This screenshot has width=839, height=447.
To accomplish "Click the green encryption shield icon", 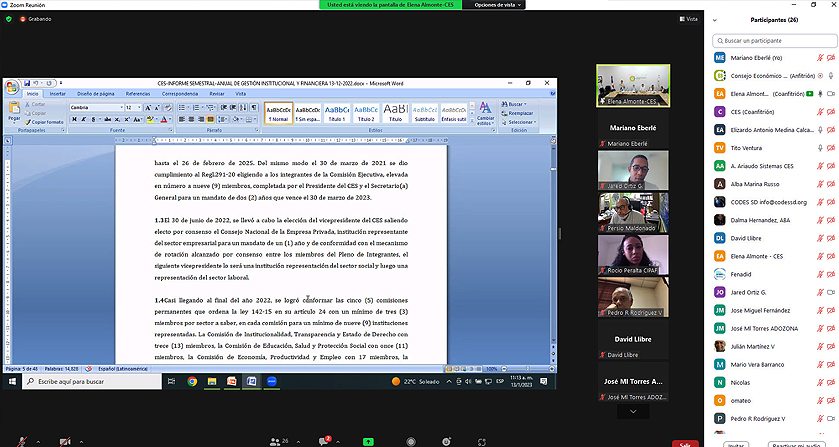I will point(9,19).
